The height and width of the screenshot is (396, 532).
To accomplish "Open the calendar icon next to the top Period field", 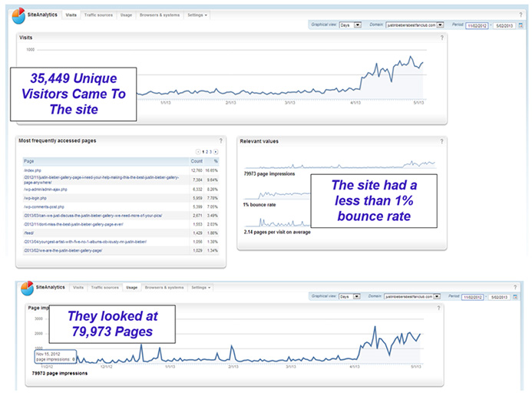I will tap(520, 25).
